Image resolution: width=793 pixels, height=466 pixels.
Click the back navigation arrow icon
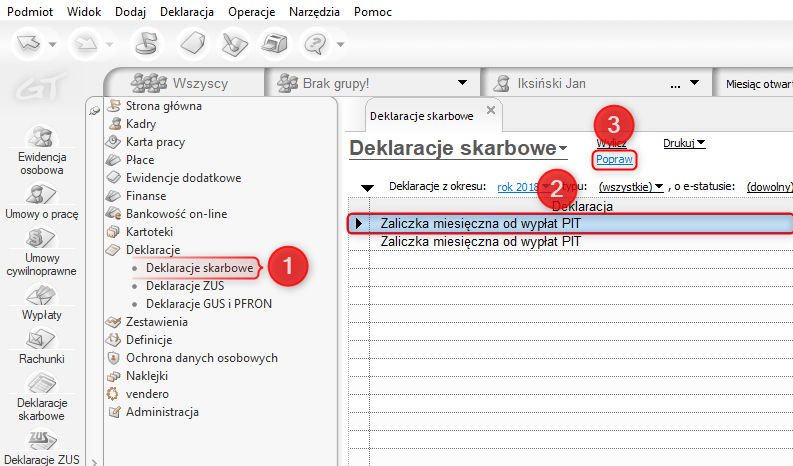pos(28,44)
